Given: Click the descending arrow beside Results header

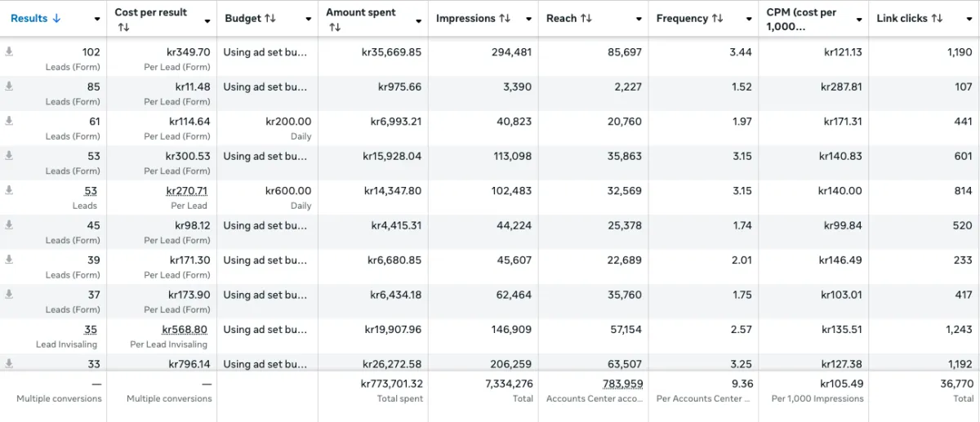Looking at the screenshot, I should pos(56,19).
